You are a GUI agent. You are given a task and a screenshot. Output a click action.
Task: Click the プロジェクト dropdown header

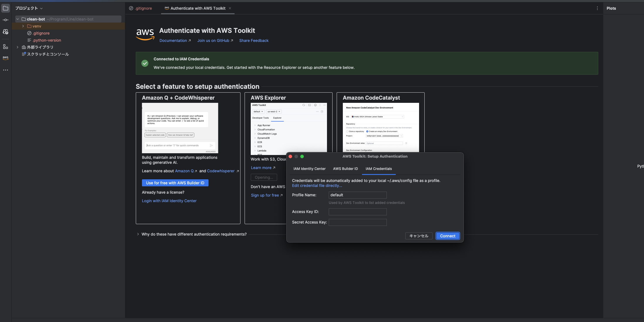pyautogui.click(x=29, y=8)
